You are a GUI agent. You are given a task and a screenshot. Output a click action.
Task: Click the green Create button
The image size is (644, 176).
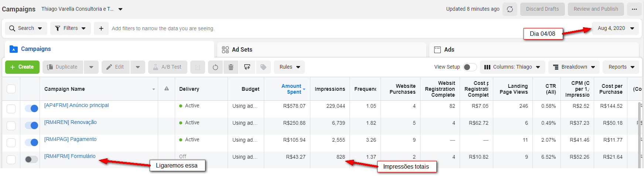[x=22, y=67]
